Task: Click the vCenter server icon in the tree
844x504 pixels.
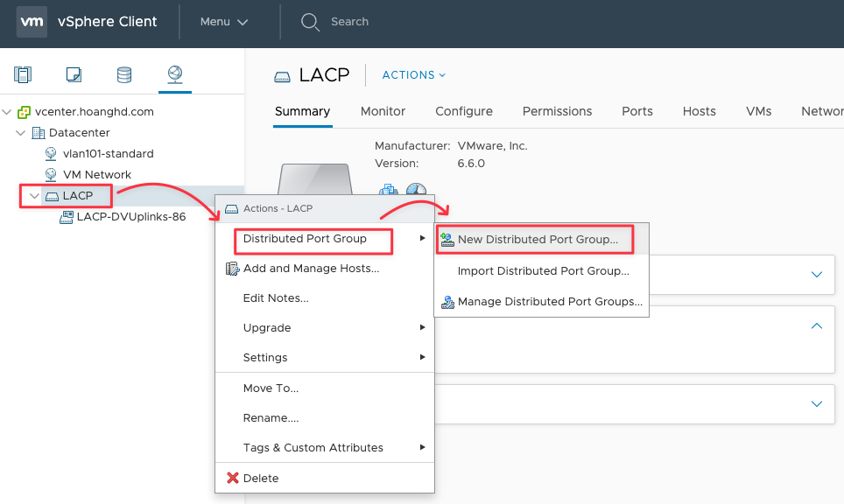Action: point(25,112)
